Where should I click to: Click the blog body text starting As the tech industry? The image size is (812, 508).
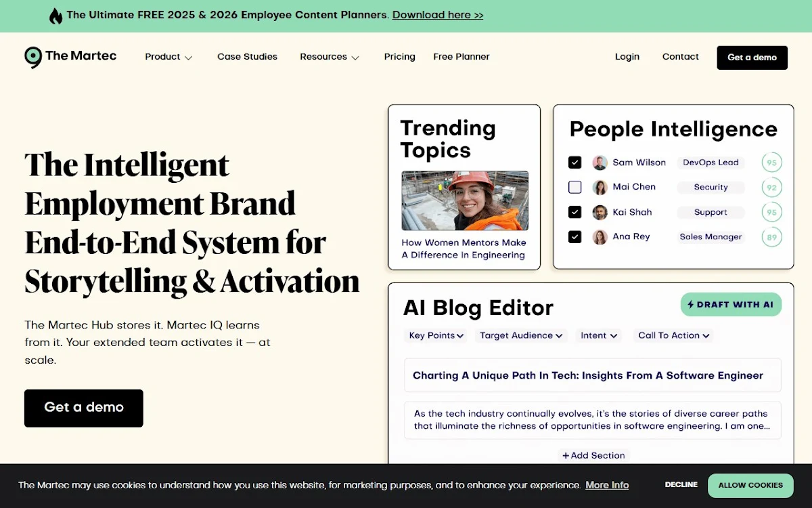point(593,420)
